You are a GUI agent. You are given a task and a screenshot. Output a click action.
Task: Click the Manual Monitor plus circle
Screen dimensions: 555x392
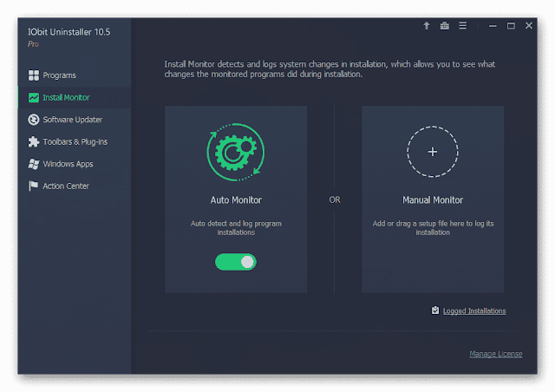pos(433,152)
